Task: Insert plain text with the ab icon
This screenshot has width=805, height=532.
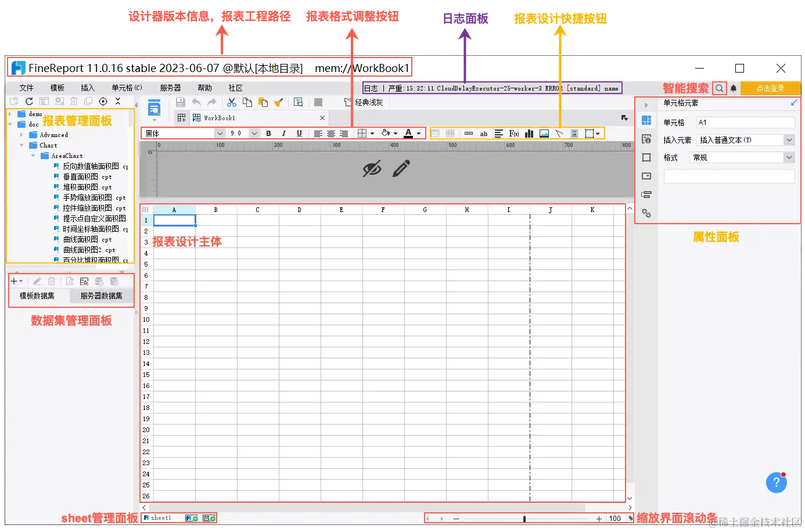Action: [483, 134]
